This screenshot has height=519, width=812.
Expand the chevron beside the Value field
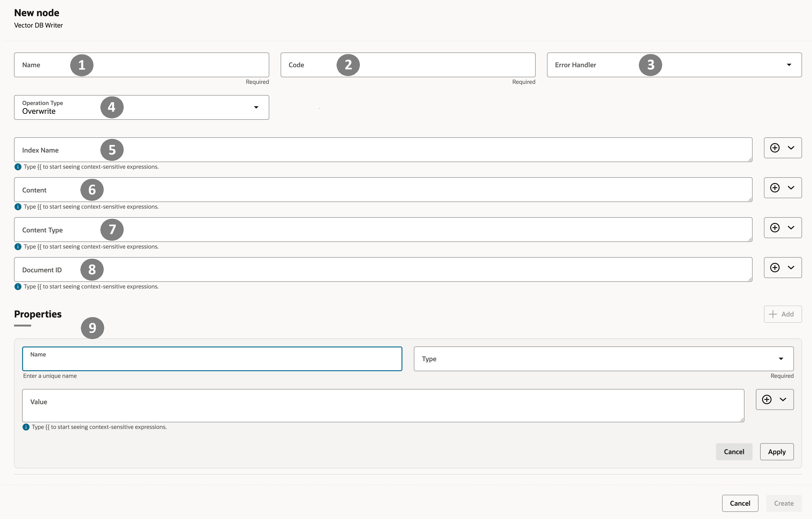pyautogui.click(x=783, y=399)
